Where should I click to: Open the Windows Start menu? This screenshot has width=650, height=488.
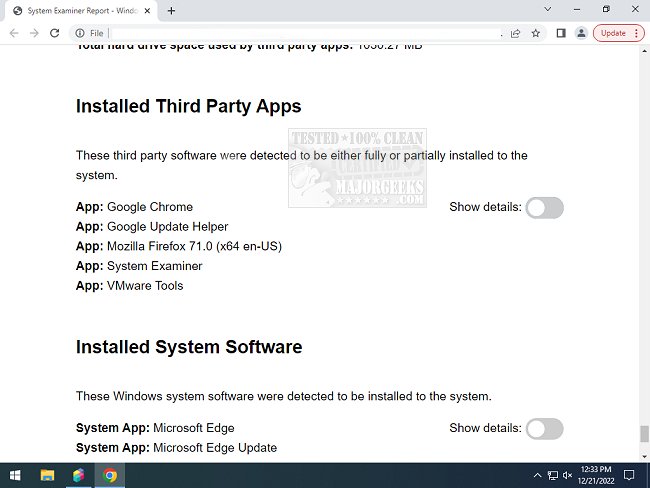(x=15, y=475)
